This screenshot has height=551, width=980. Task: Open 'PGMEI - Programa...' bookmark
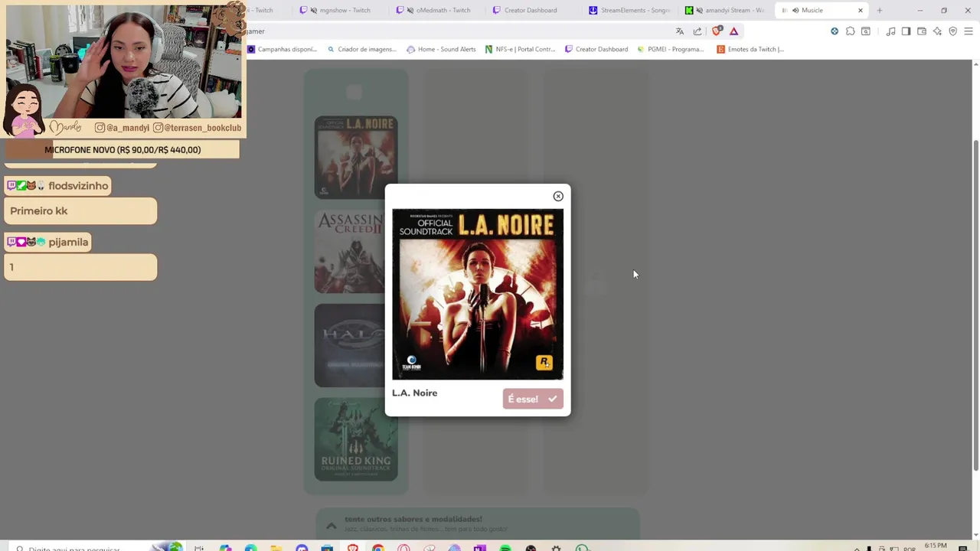pos(670,49)
